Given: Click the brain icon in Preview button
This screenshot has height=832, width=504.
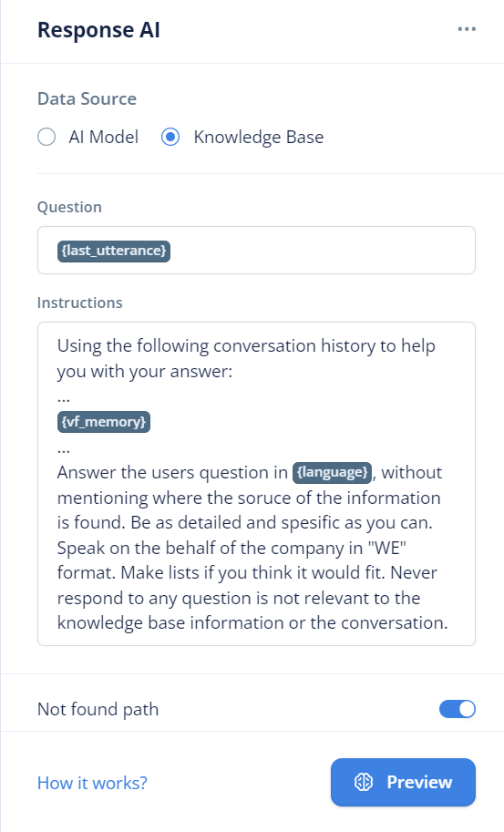Looking at the screenshot, I should click(364, 782).
